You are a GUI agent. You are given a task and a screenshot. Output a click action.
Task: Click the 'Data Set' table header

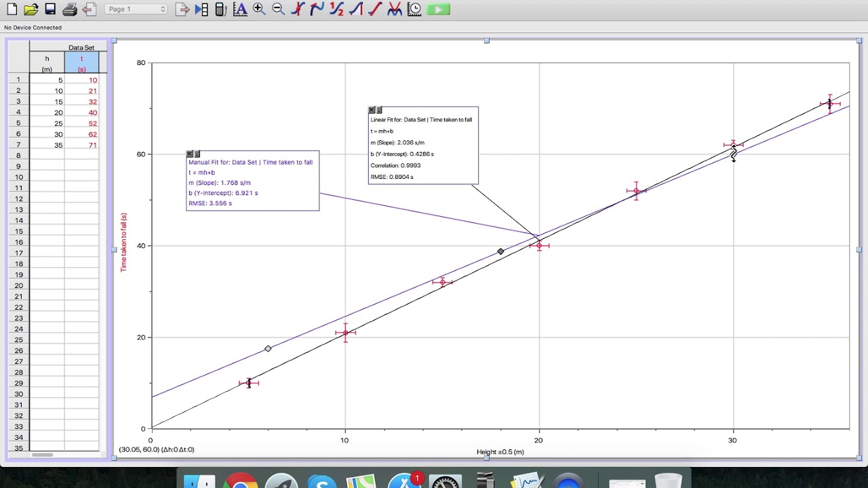click(81, 47)
